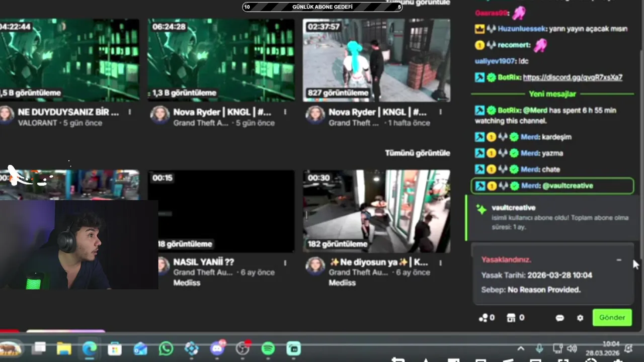Open Spotify from the taskbar
This screenshot has width=644, height=362.
pyautogui.click(x=268, y=348)
